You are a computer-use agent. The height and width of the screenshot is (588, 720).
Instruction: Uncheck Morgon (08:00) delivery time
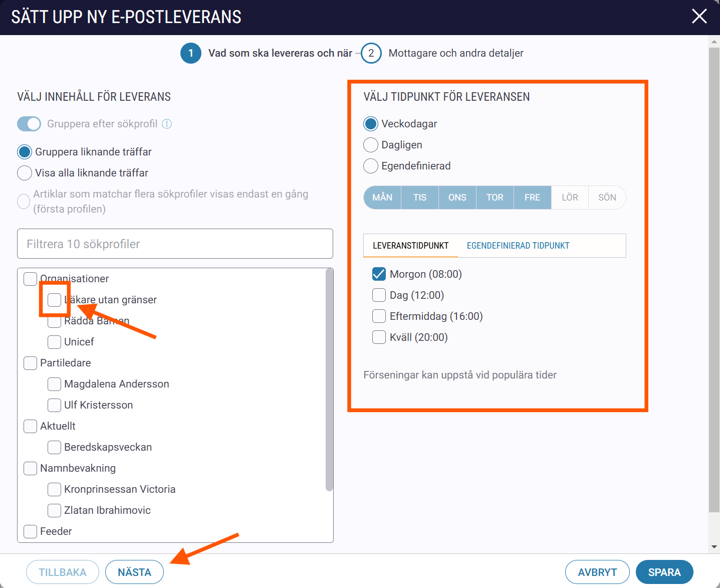click(x=379, y=274)
